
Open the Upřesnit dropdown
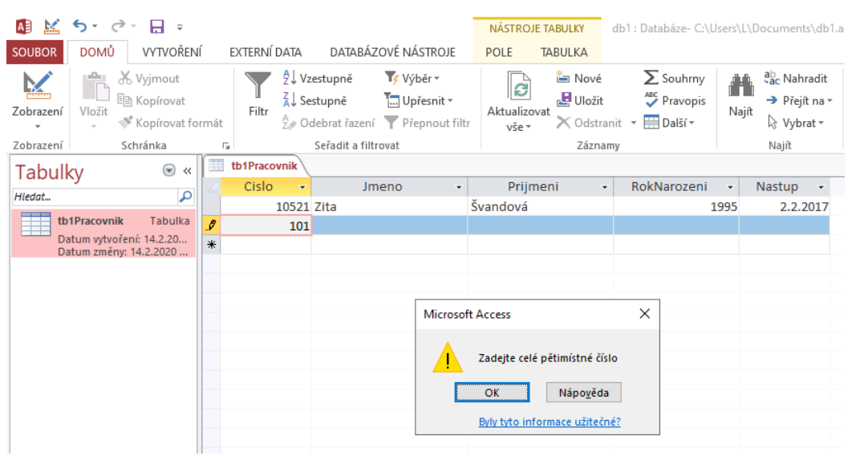(419, 100)
